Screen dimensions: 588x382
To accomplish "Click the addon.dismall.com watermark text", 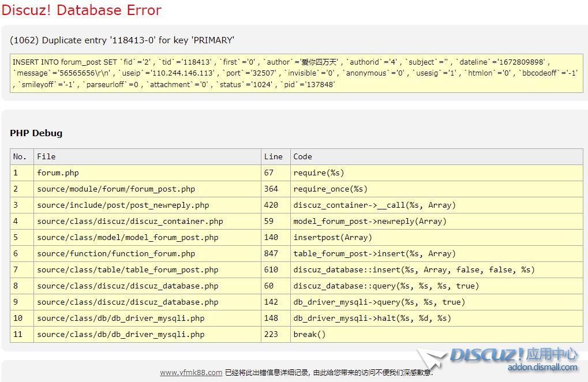I will pyautogui.click(x=542, y=367).
